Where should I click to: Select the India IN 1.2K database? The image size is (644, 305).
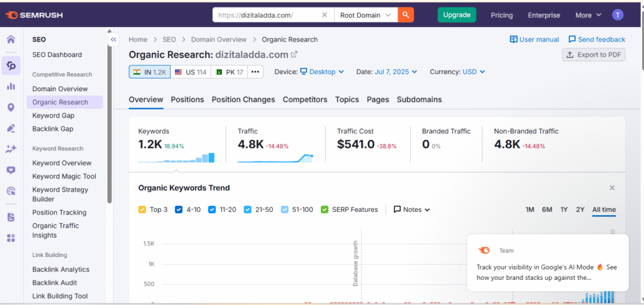tap(150, 72)
